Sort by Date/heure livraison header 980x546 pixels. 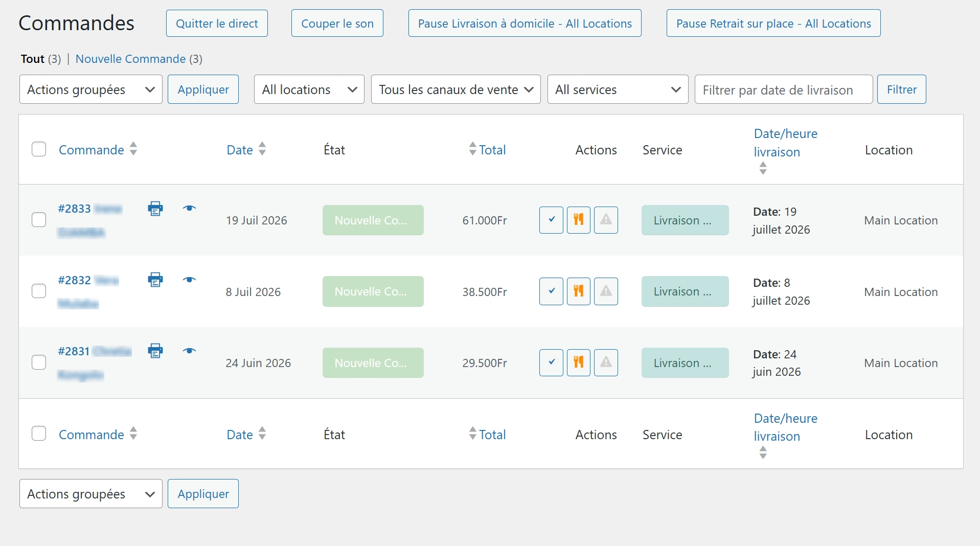(786, 151)
